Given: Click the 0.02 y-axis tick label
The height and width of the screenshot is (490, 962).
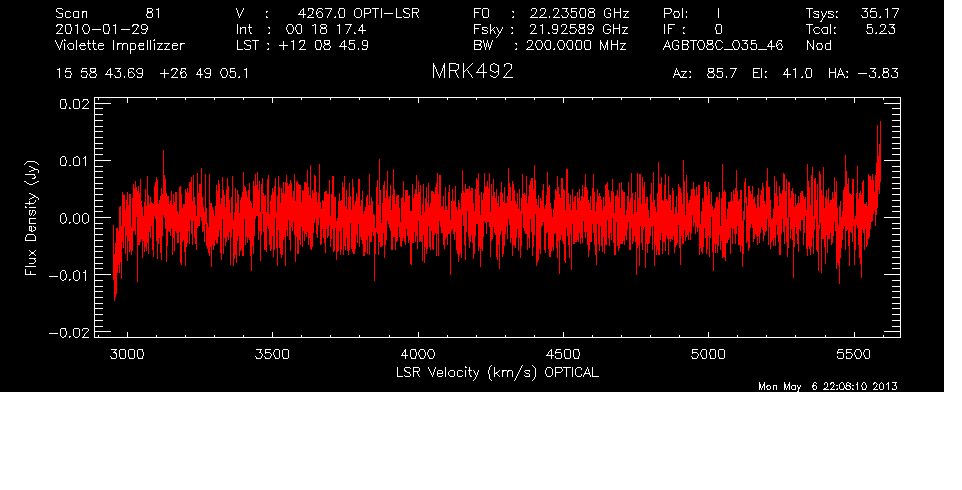Looking at the screenshot, I should [74, 104].
